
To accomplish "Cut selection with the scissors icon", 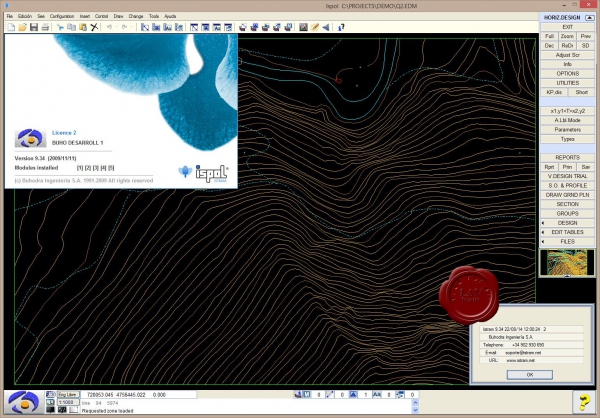I will (x=60, y=27).
